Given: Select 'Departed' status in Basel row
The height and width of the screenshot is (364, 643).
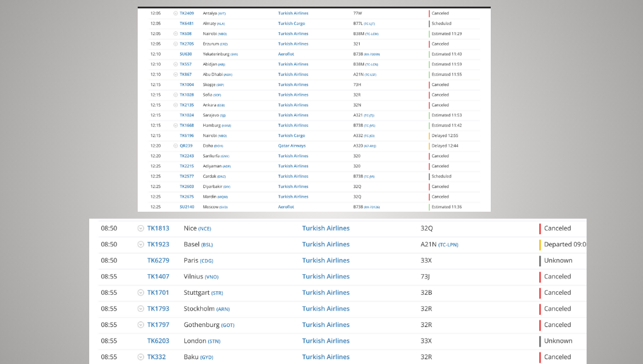Looking at the screenshot, I should click(565, 244).
